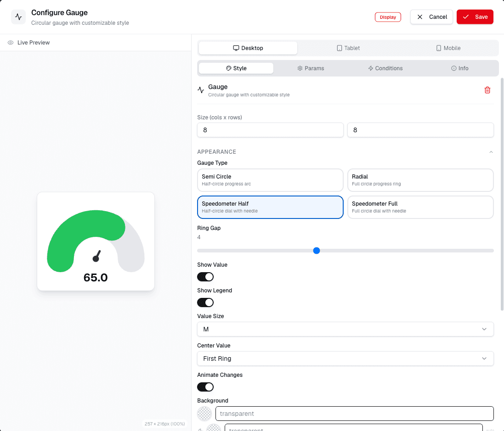Click the Cancel button
504x431 pixels.
click(x=431, y=17)
